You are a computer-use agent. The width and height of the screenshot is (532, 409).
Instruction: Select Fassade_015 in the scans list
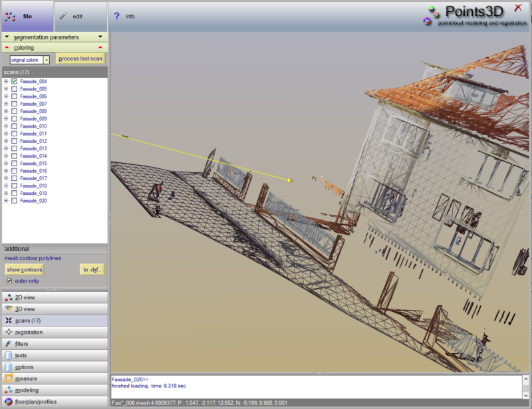click(33, 164)
